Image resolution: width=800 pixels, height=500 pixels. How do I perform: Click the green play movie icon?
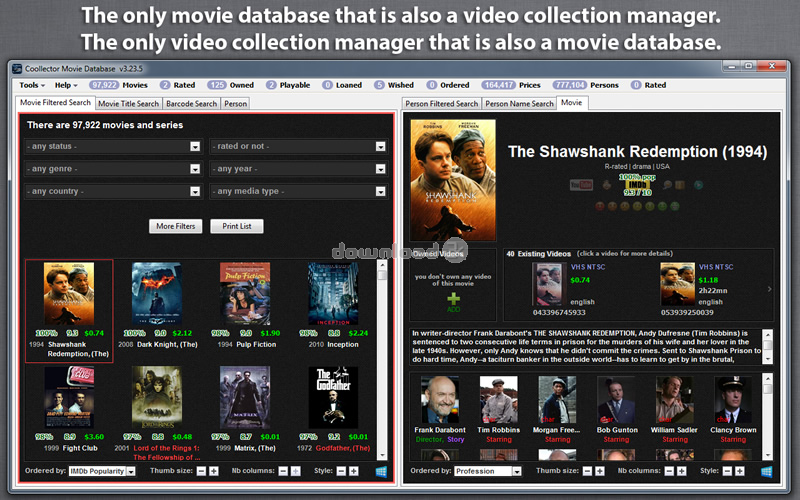click(698, 185)
